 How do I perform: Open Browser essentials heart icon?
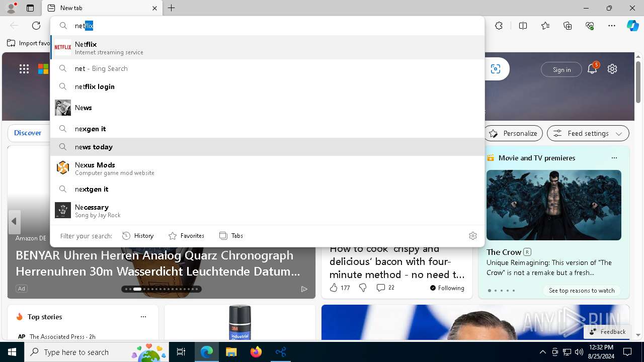(590, 26)
